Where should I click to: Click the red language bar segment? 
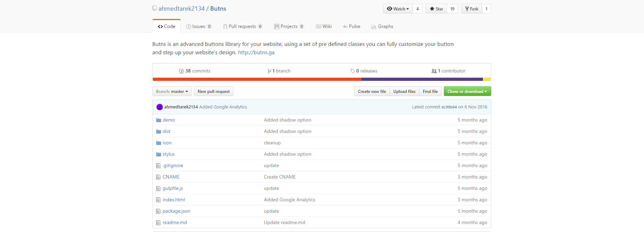click(x=257, y=79)
